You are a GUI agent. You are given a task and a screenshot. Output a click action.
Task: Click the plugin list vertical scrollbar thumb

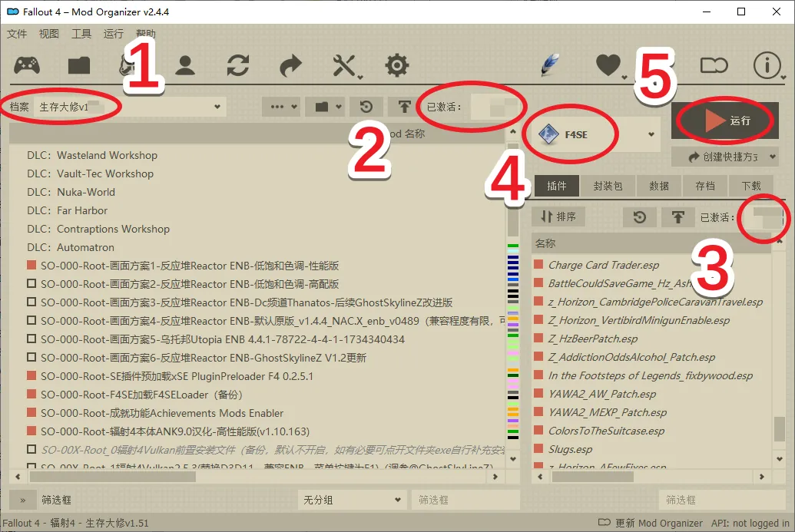(780, 428)
